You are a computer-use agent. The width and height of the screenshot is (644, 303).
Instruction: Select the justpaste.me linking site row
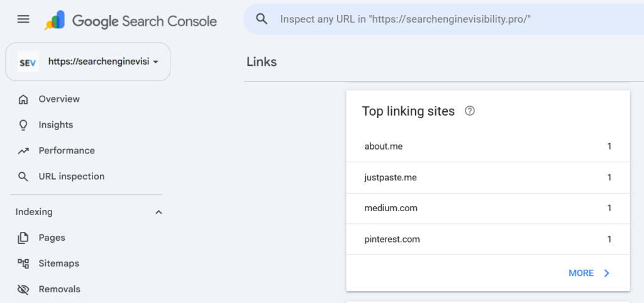click(x=488, y=177)
